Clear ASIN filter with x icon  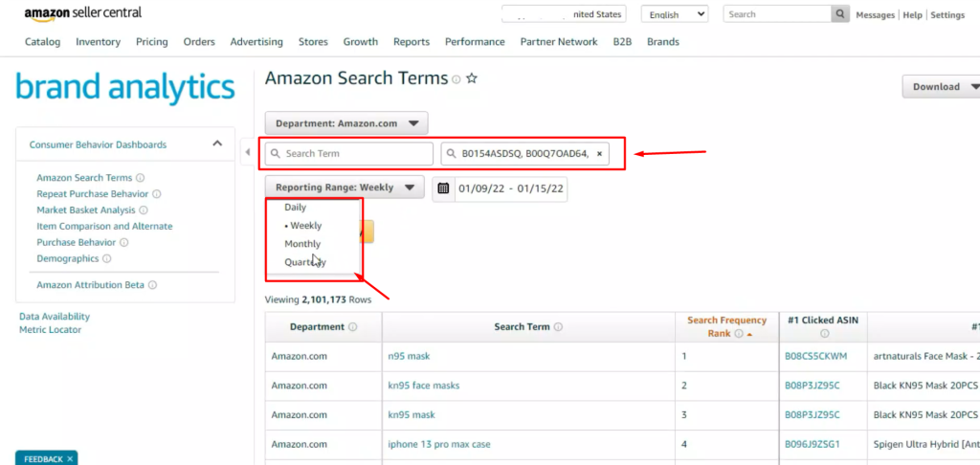(599, 154)
